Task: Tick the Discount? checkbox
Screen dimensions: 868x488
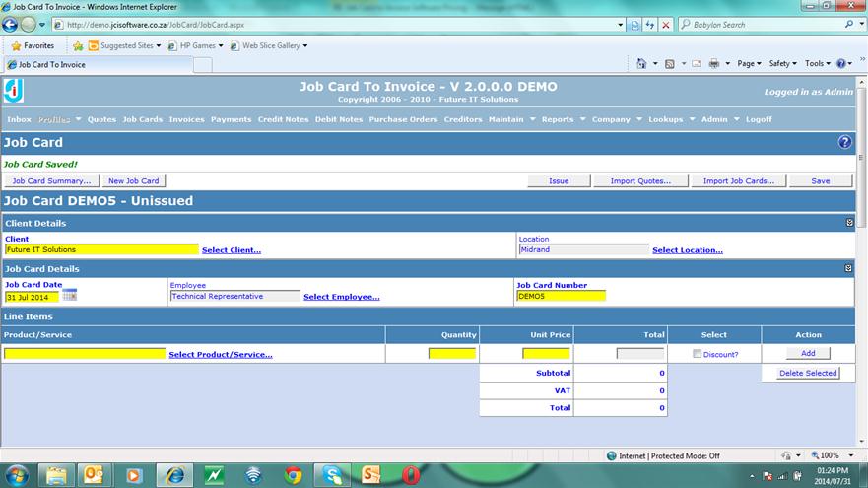Action: coord(698,354)
